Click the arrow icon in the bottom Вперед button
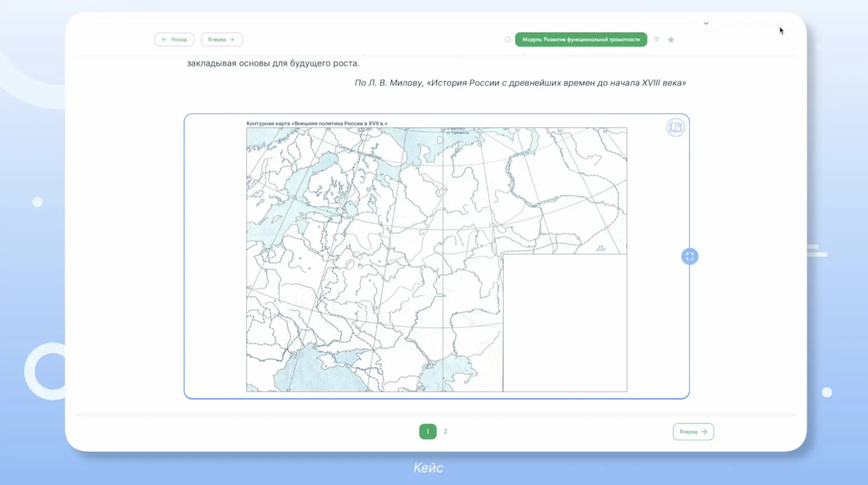This screenshot has height=485, width=868. pos(704,432)
